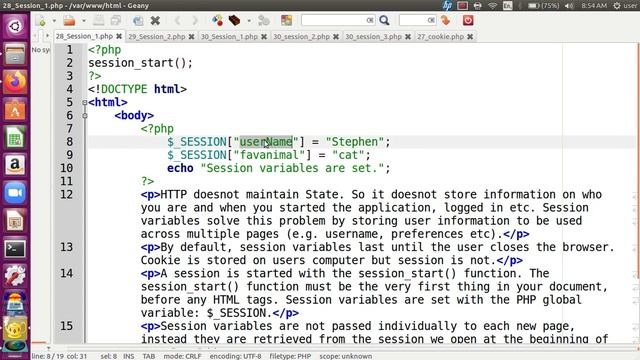Viewport: 640px width, 360px height.
Task: Clear the goto line field
Action: click(431, 20)
